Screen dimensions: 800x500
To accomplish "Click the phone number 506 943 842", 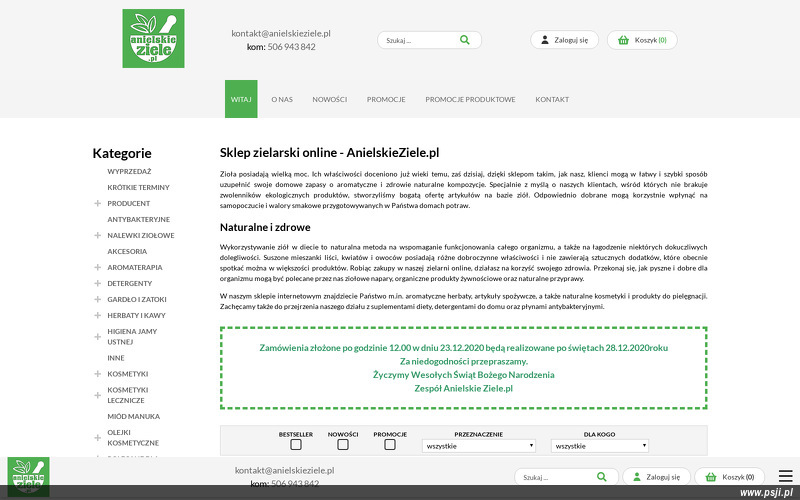I will pyautogui.click(x=291, y=47).
